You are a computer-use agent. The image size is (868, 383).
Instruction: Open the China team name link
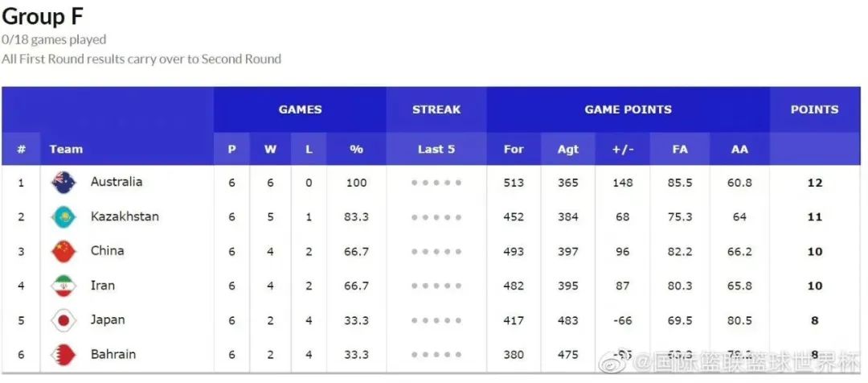pyautogui.click(x=108, y=250)
